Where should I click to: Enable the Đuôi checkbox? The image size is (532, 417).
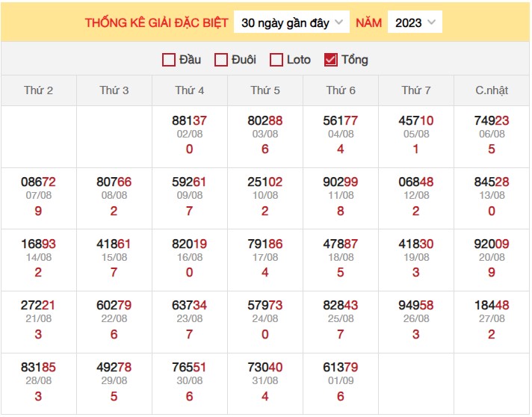[x=221, y=61]
